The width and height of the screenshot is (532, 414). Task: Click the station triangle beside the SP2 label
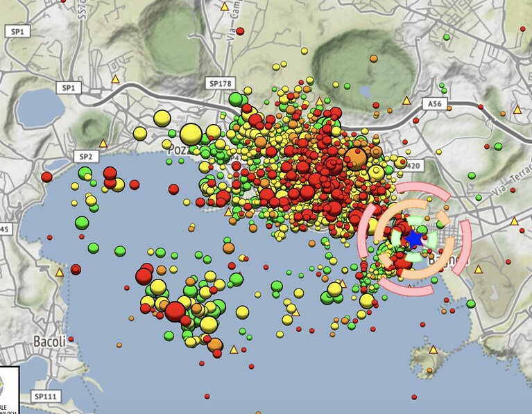pyautogui.click(x=103, y=144)
